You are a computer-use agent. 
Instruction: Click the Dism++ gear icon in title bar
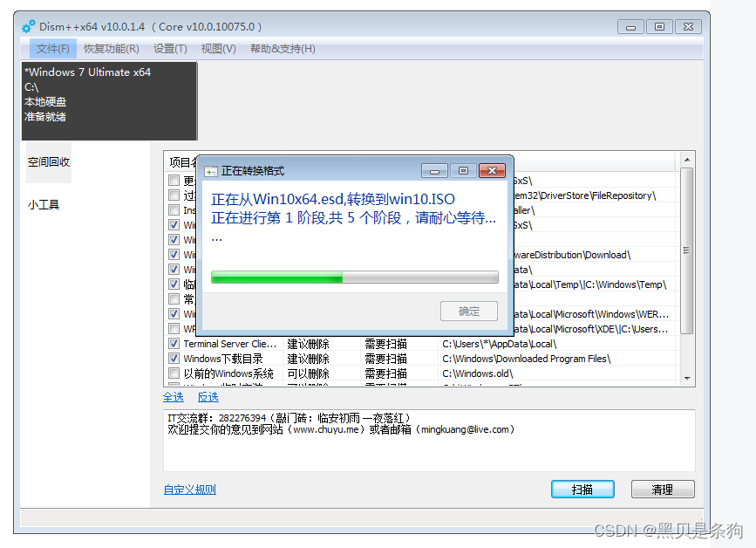tap(29, 26)
